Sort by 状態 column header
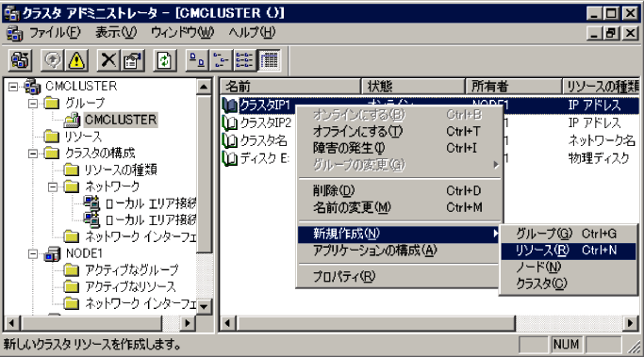Screen dimensions: 644x357 [413, 86]
